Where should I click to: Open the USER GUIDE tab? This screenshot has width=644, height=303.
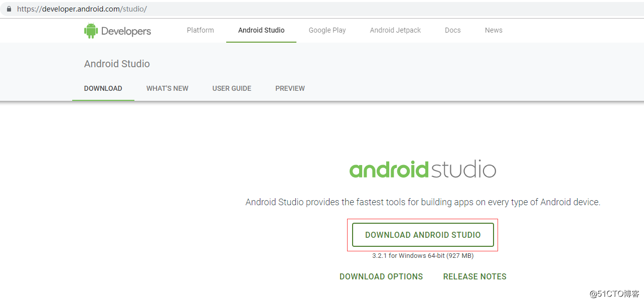(232, 88)
